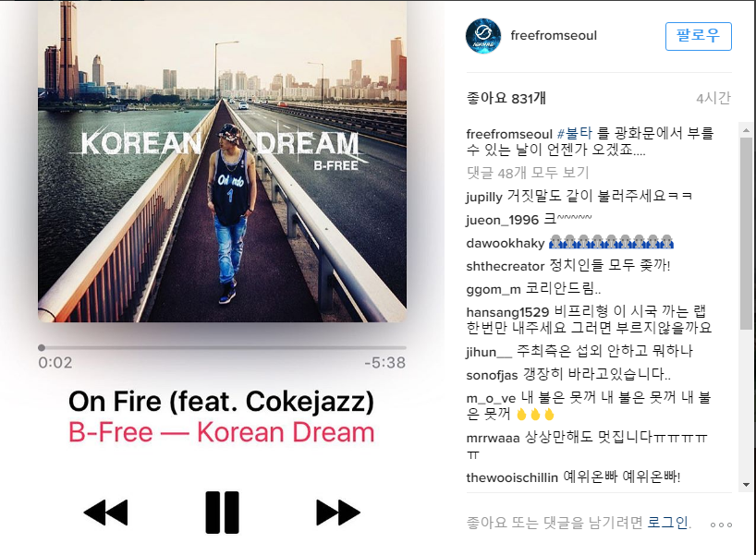The width and height of the screenshot is (756, 555).
Task: Open commenter jupilly's profile
Action: [484, 197]
